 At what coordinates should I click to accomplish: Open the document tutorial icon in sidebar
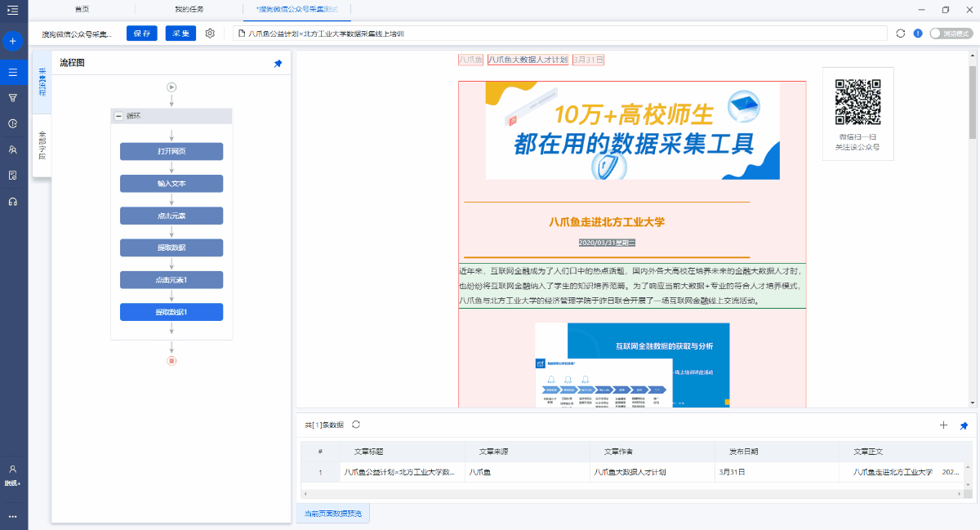[x=12, y=176]
